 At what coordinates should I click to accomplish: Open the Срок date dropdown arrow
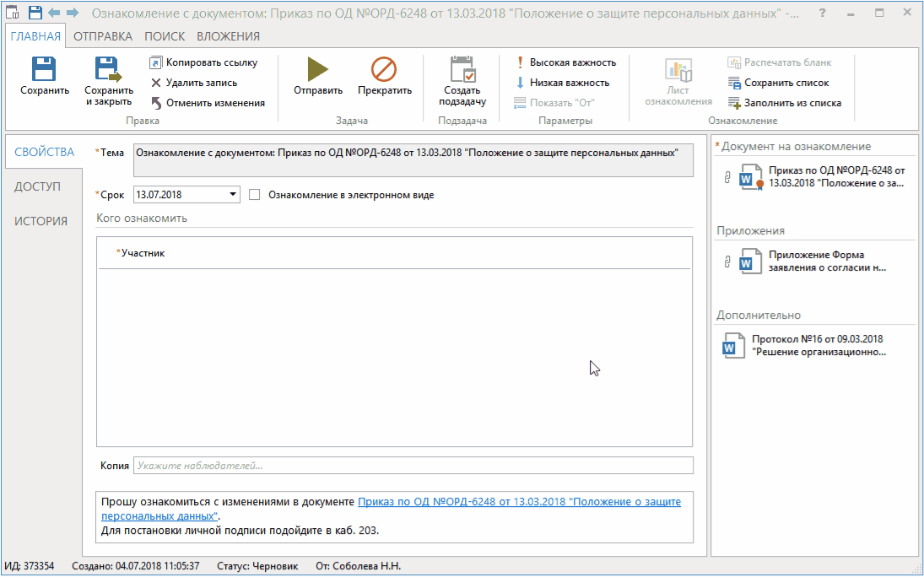[x=233, y=195]
